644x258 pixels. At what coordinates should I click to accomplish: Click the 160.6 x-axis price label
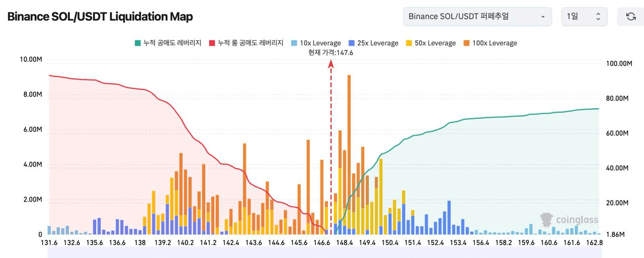click(549, 242)
